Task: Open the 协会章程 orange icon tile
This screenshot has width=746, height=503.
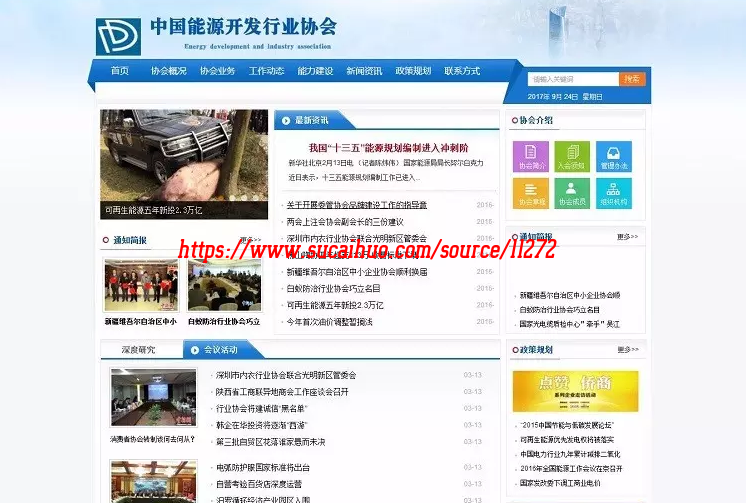Action: pyautogui.click(x=531, y=193)
